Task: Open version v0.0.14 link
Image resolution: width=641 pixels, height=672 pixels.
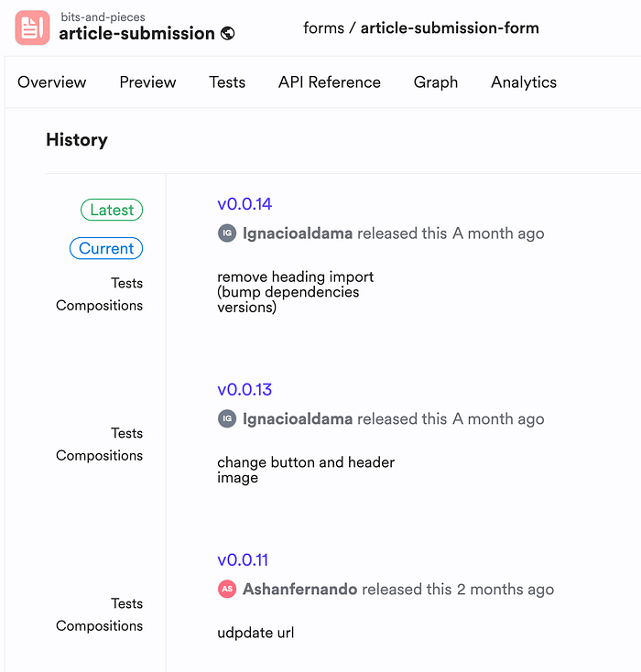Action: [244, 204]
